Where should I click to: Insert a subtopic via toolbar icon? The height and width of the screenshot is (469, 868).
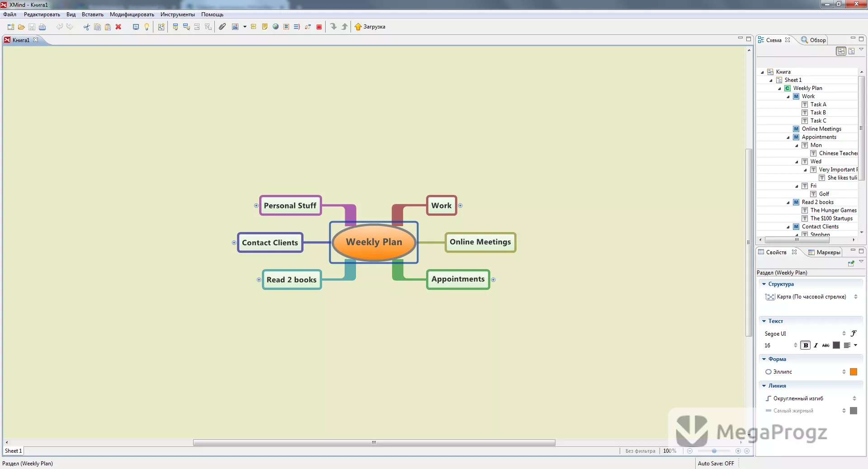pos(186,27)
